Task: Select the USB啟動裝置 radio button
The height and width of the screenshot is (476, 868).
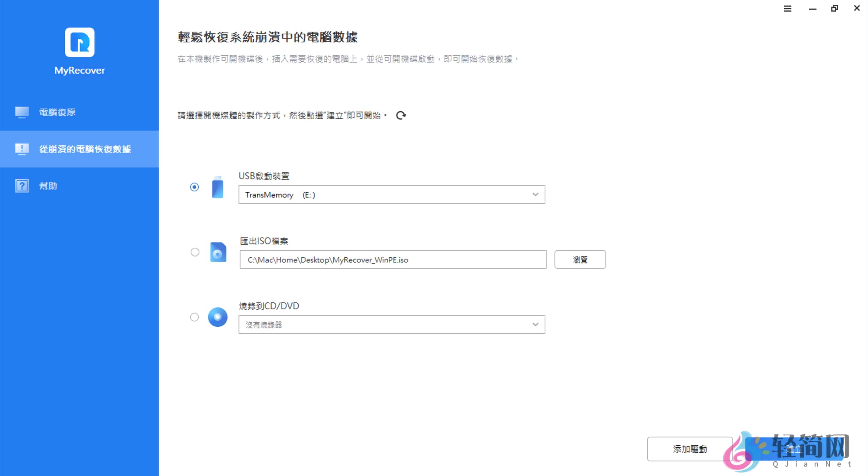Action: 194,187
